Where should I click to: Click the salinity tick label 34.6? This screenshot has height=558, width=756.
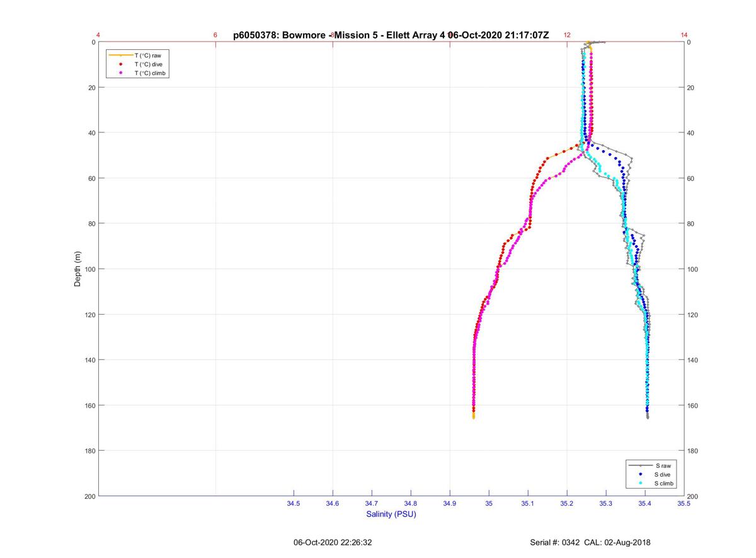(333, 503)
